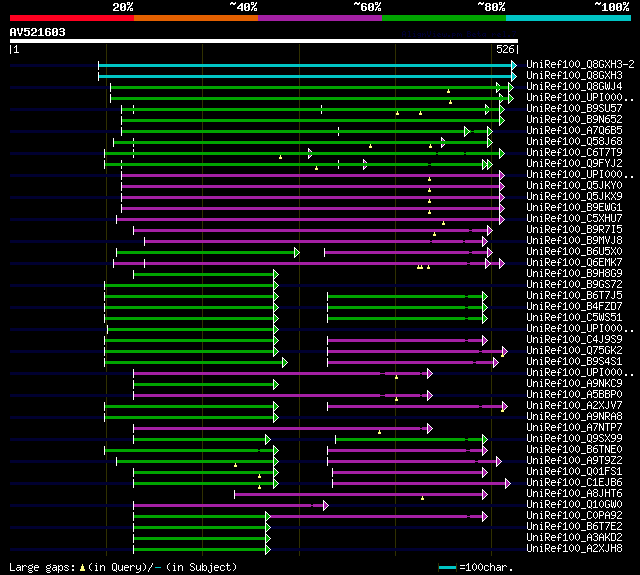Click the UniRef100_B9R7I5 label

click(x=574, y=230)
